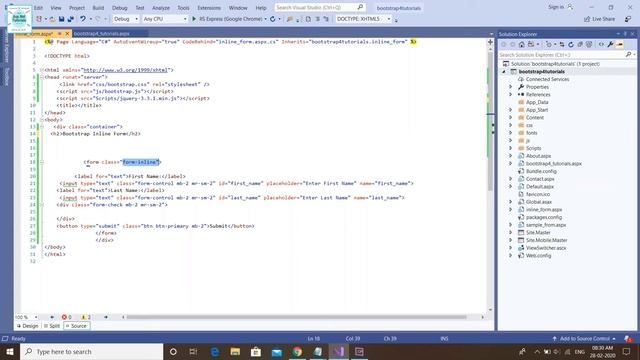This screenshot has width=640, height=360.
Task: Select inline_form.aspx in Solution Explorer
Action: pyautogui.click(x=544, y=209)
